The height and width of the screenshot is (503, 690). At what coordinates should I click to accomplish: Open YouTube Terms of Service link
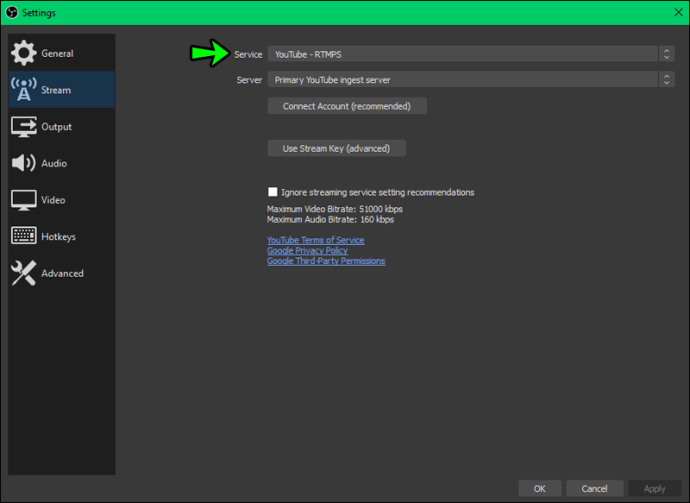pos(316,240)
